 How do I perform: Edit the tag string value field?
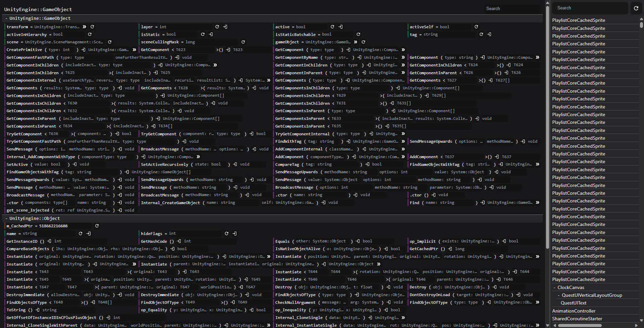pos(449,34)
